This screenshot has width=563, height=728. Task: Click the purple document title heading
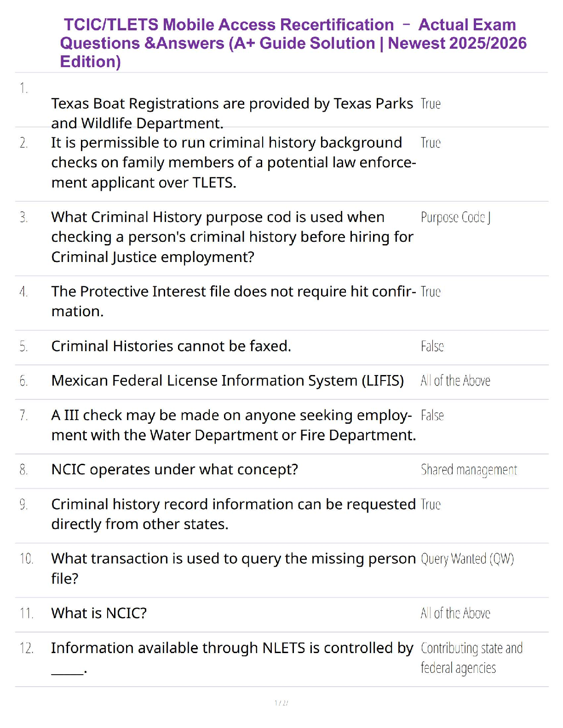293,43
